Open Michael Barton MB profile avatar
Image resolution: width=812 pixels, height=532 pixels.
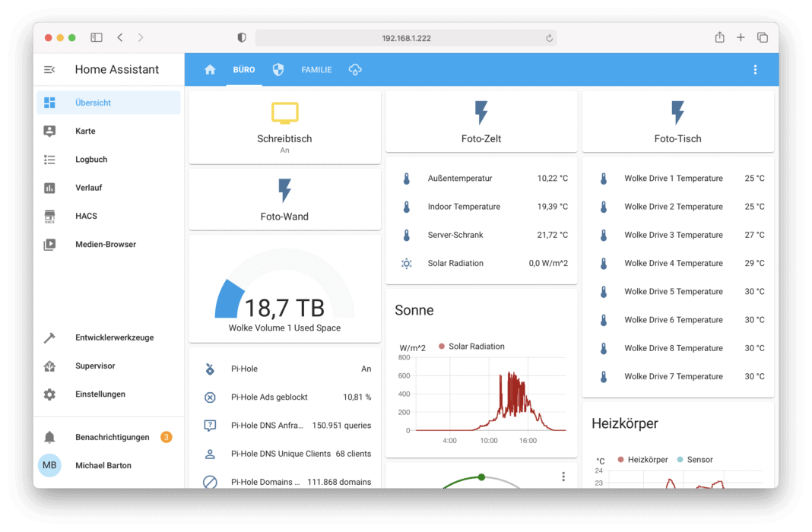point(49,465)
